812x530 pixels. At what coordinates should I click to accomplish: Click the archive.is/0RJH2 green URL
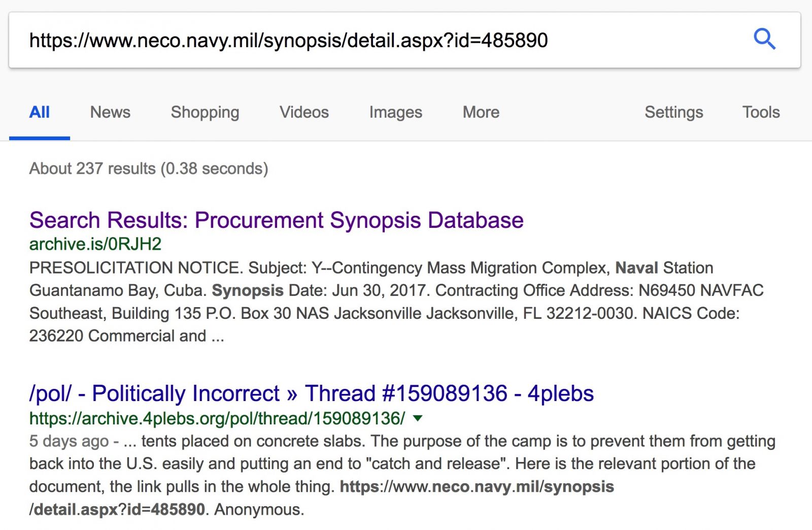tap(95, 244)
